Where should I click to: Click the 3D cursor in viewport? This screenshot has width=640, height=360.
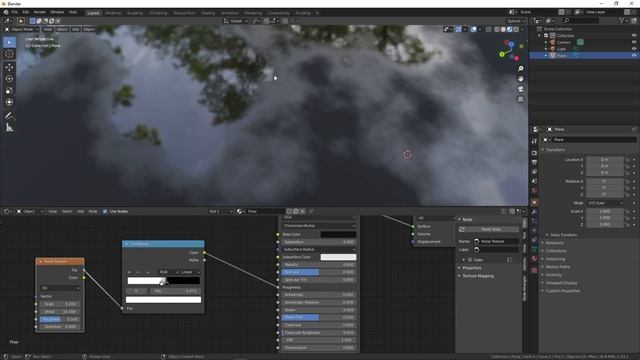407,154
